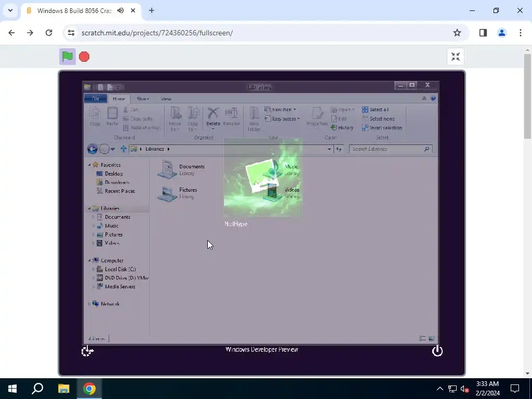
Task: Switch to large icons view in the status bar
Action: coord(432,338)
